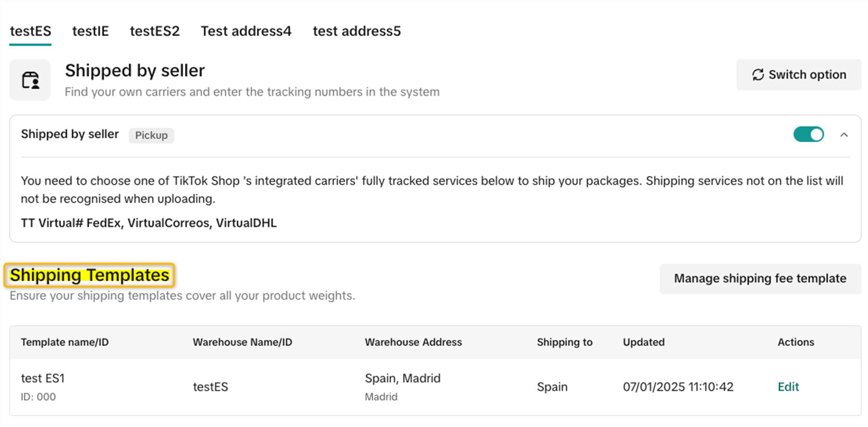Click the Shipping Templates heading
The height and width of the screenshot is (427, 868).
click(x=89, y=275)
